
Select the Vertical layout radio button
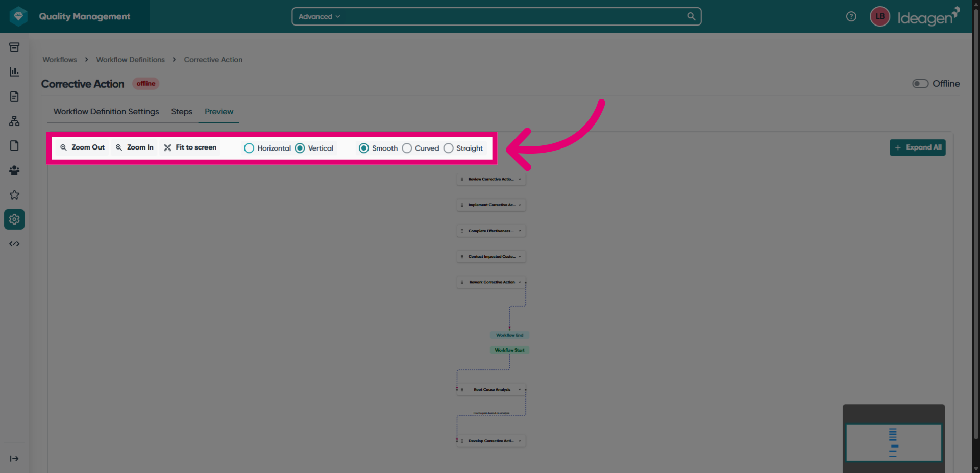click(300, 148)
